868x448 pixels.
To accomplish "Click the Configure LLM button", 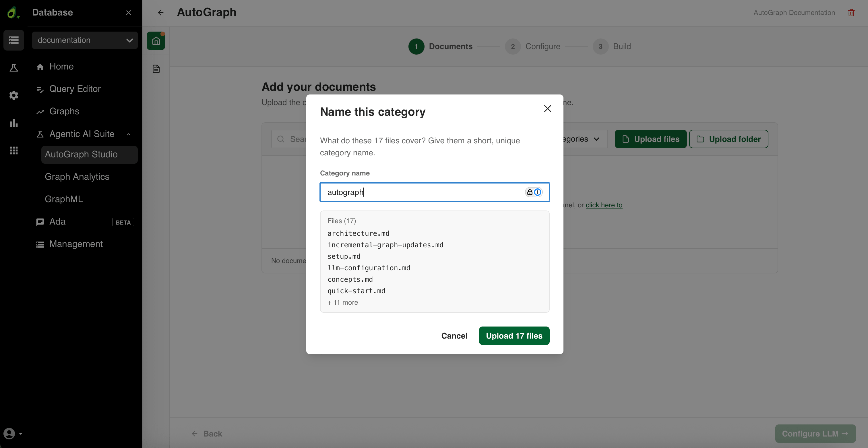I will point(815,434).
